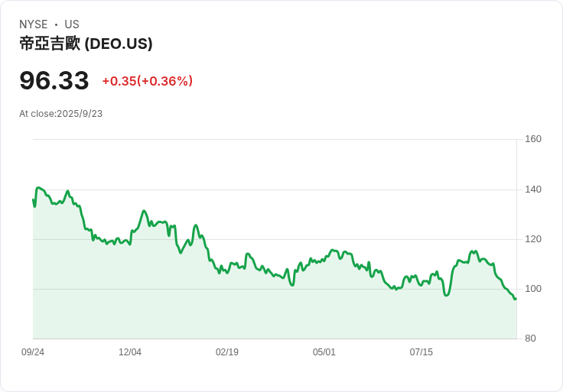Click the sharp dip right of 07/15

click(x=447, y=295)
